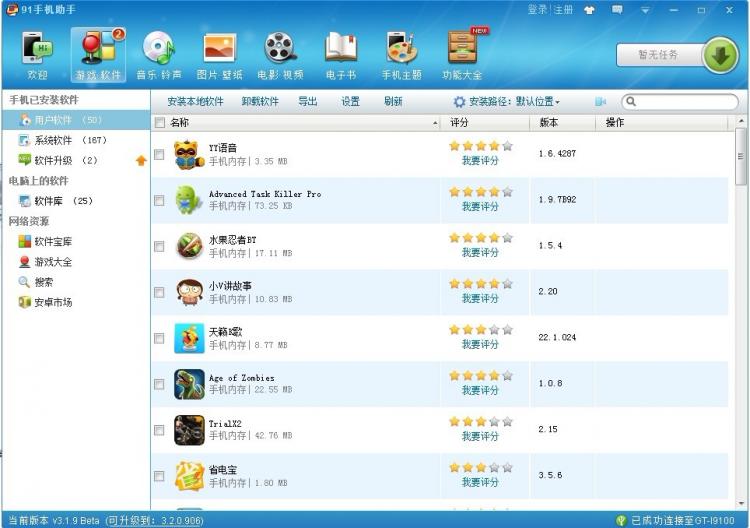Open the 电子书 book icon
This screenshot has height=528, width=750.
click(x=341, y=47)
